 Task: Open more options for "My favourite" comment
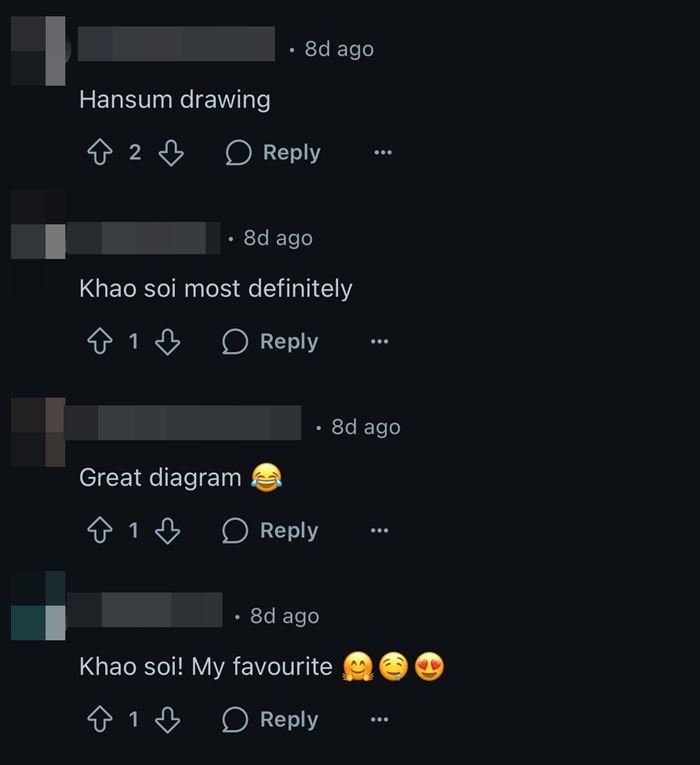380,720
